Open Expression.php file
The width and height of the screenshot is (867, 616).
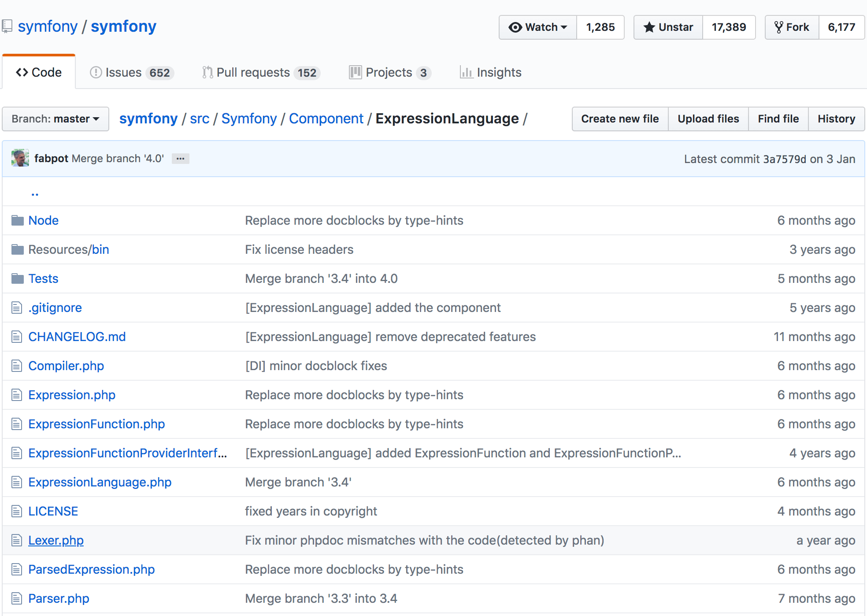pyautogui.click(x=72, y=395)
